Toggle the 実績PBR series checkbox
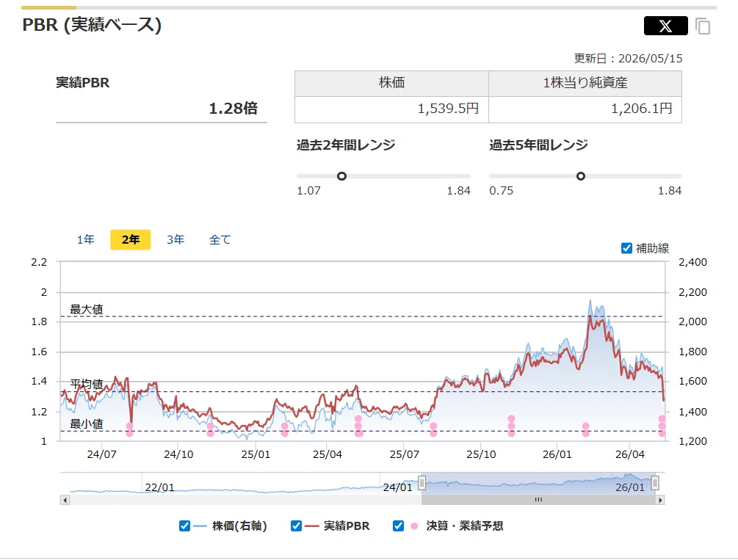738x560 pixels. [x=296, y=526]
